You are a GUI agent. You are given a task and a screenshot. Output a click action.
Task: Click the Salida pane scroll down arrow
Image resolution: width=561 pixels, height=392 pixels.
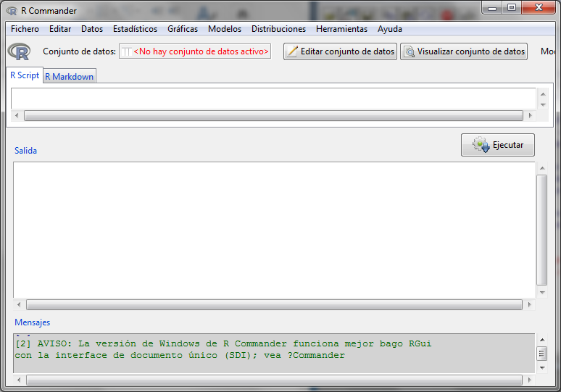542,293
